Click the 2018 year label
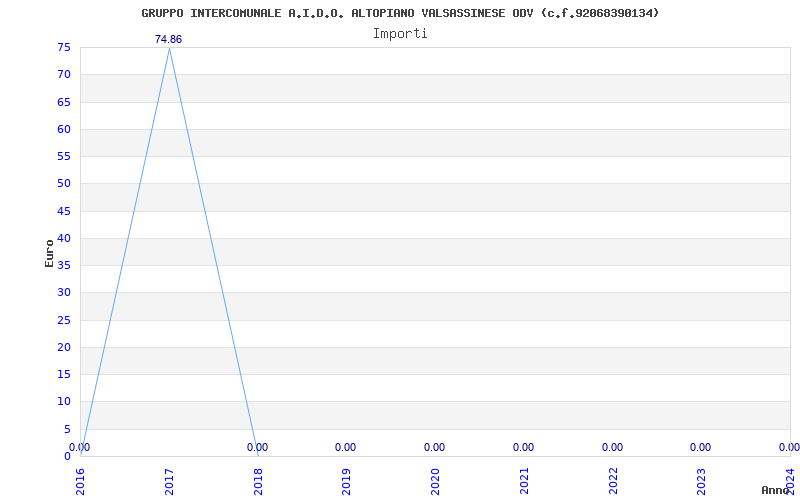Screen dimensions: 800x500 258,482
